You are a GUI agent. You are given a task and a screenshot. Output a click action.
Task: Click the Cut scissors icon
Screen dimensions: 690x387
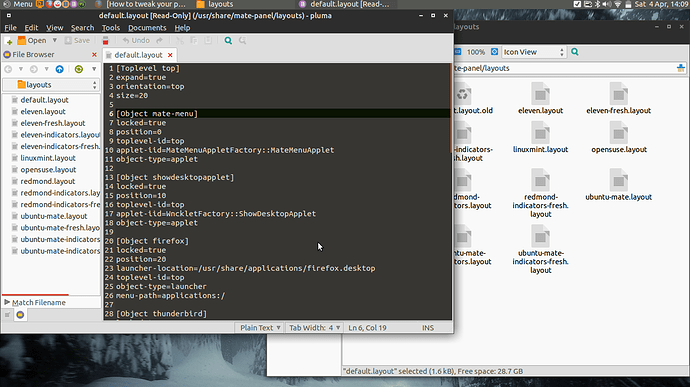pos(180,41)
